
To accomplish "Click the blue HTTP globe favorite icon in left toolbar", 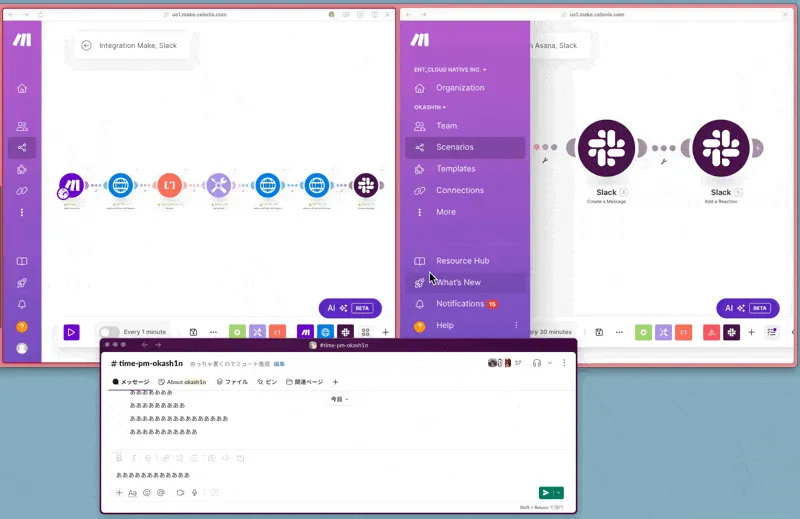I will [x=326, y=332].
